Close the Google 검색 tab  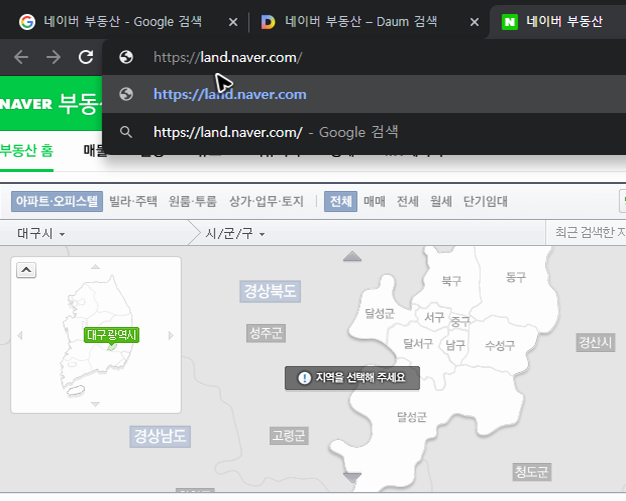[233, 22]
